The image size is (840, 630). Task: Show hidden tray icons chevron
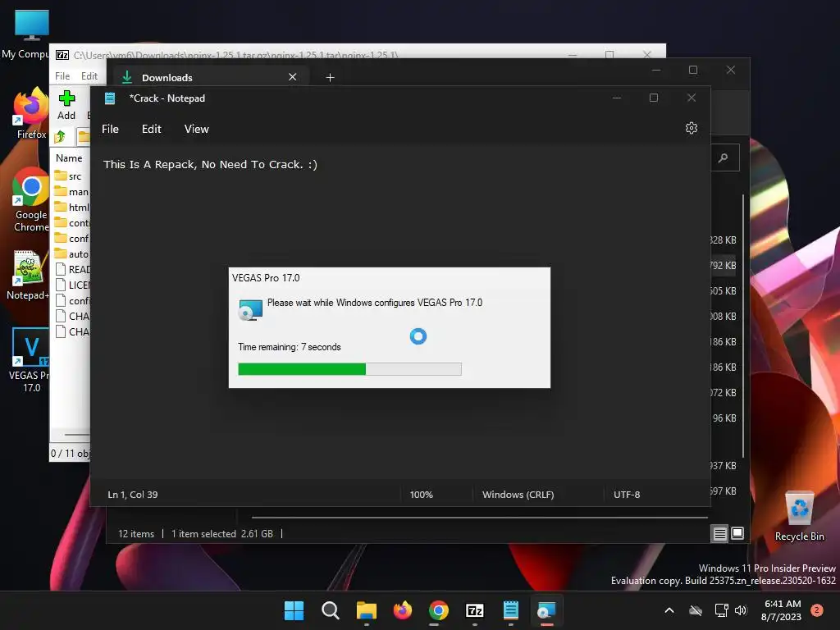[x=669, y=610]
